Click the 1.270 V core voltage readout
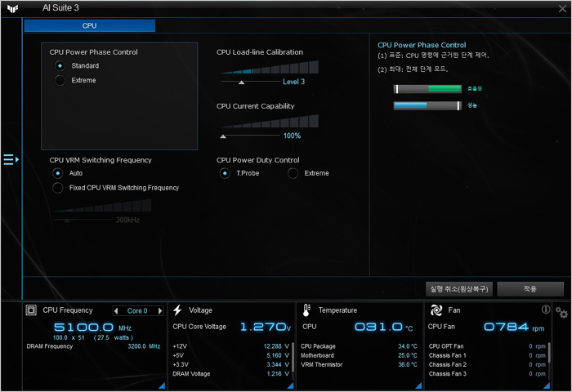Image resolution: width=572 pixels, height=392 pixels. 266,327
